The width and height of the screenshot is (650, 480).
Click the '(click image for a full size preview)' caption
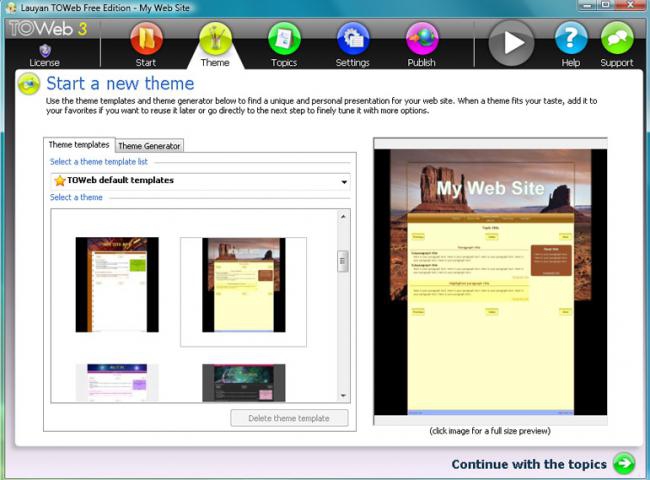pyautogui.click(x=490, y=431)
